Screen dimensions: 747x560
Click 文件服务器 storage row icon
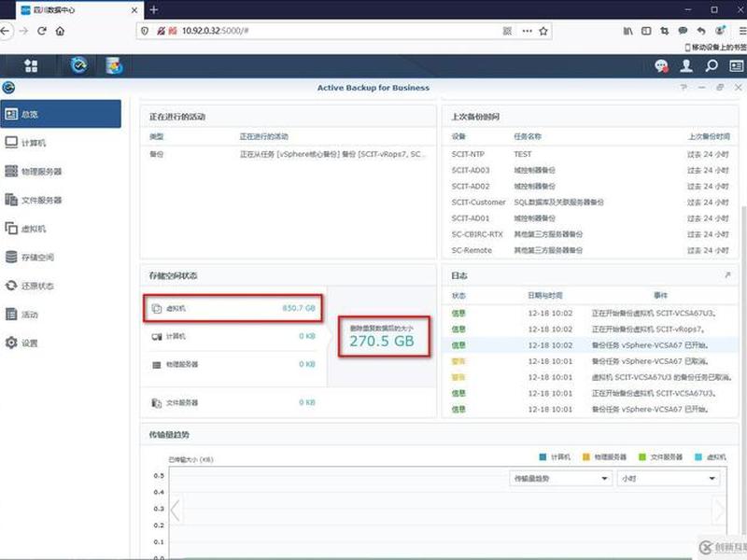point(156,403)
